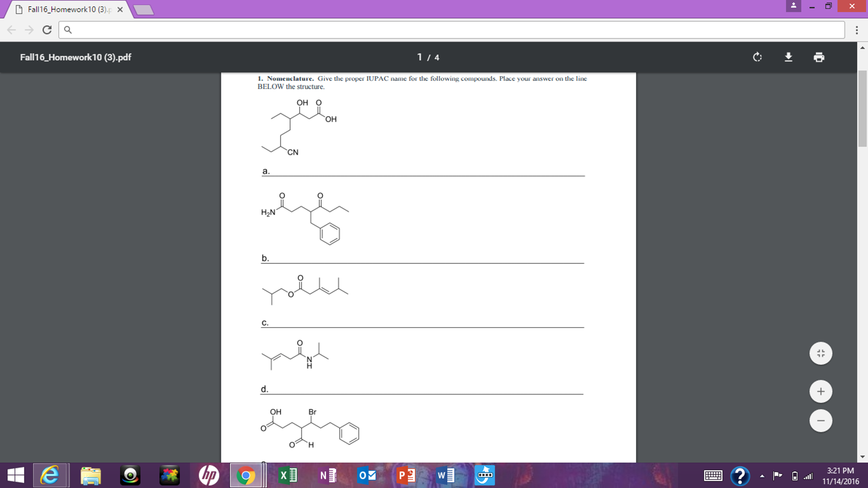
Task: Zoom out of the PDF
Action: (x=820, y=421)
